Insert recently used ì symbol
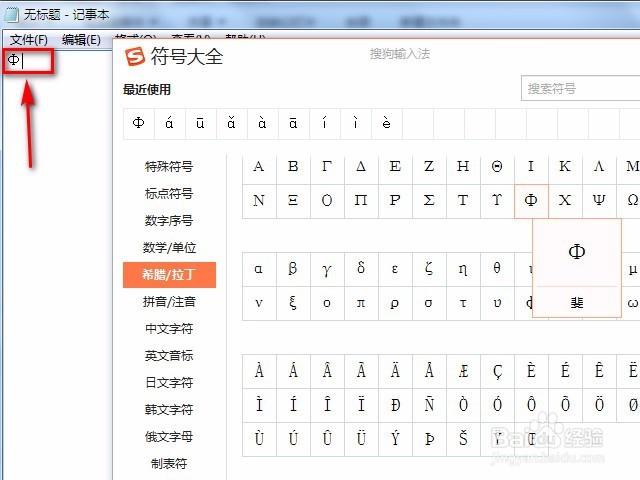 click(356, 123)
